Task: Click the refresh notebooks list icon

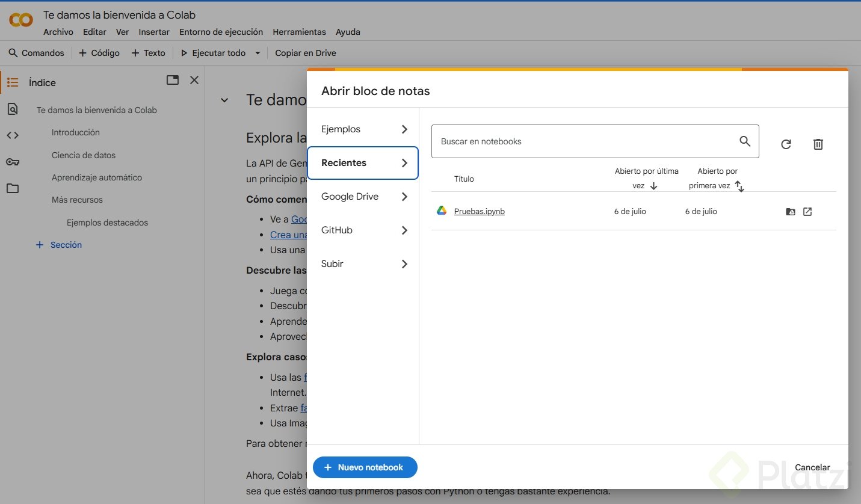Action: 786,144
